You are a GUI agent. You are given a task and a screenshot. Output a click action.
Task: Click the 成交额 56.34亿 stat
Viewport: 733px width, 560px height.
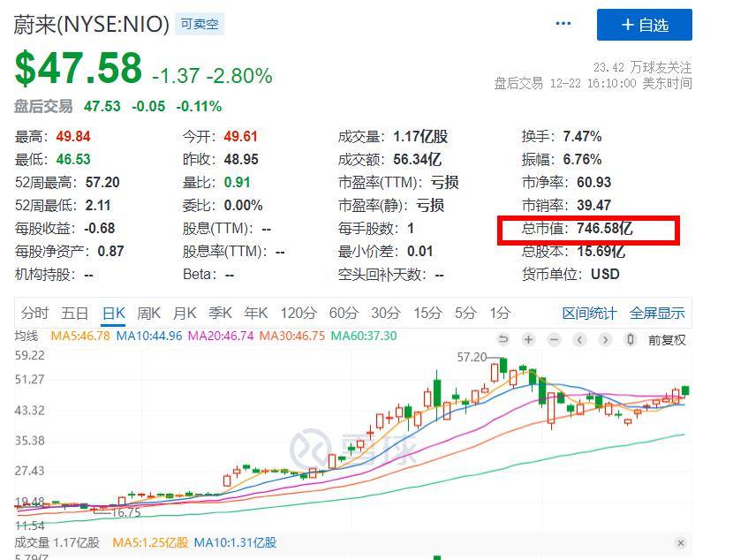[x=389, y=159]
